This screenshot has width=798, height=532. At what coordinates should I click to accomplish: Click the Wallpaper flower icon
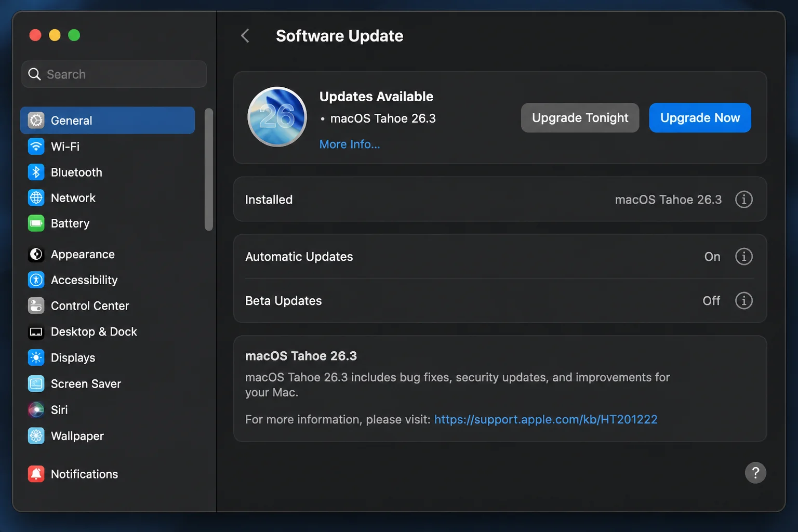[36, 436]
